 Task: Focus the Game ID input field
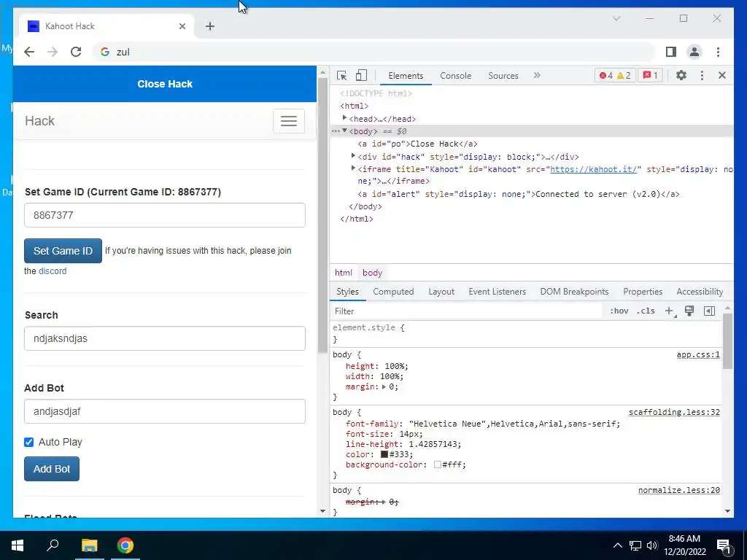click(x=165, y=215)
